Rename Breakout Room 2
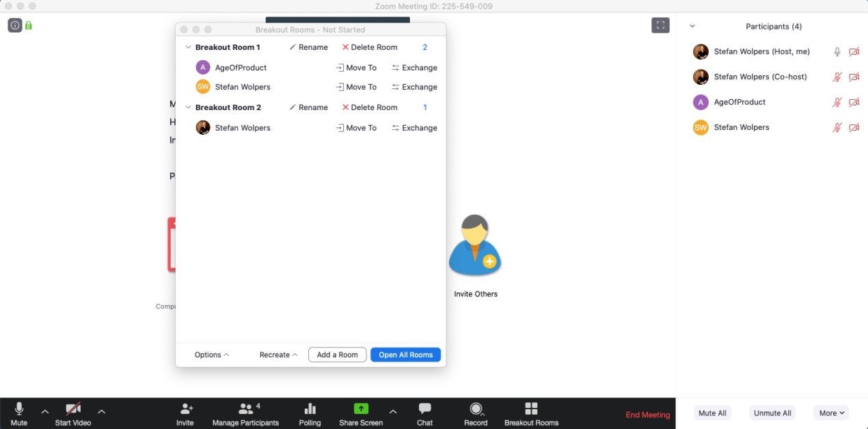 tap(309, 107)
